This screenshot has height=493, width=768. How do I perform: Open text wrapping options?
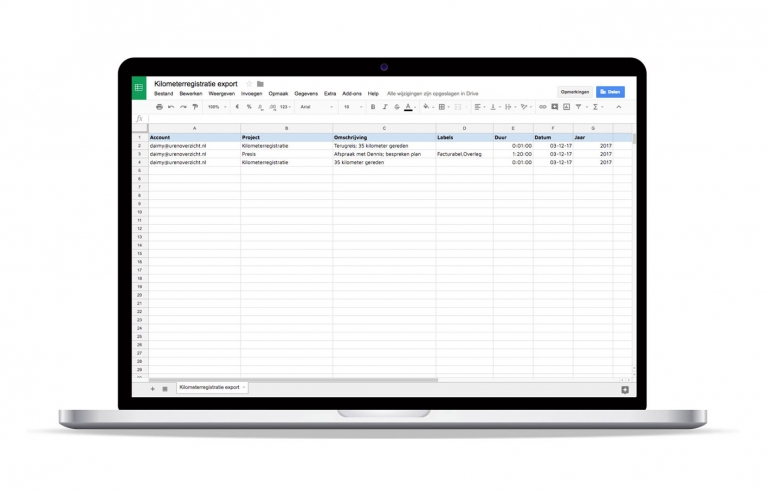coord(509,107)
